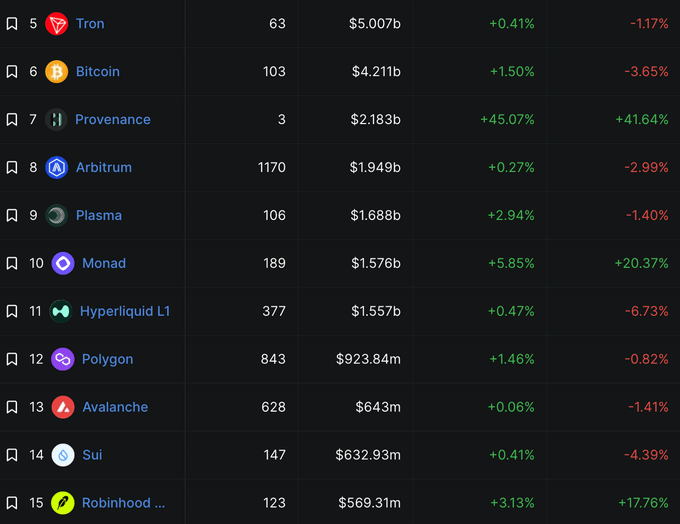Open the Hyperliquid L1 chain page
The height and width of the screenshot is (524, 680).
[x=125, y=311]
